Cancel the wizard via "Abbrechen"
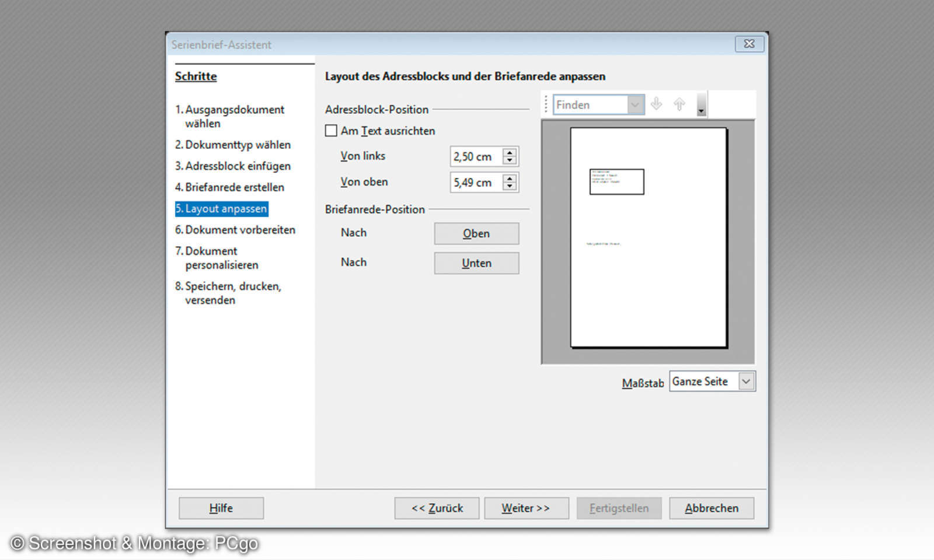This screenshot has width=934, height=560. (711, 508)
